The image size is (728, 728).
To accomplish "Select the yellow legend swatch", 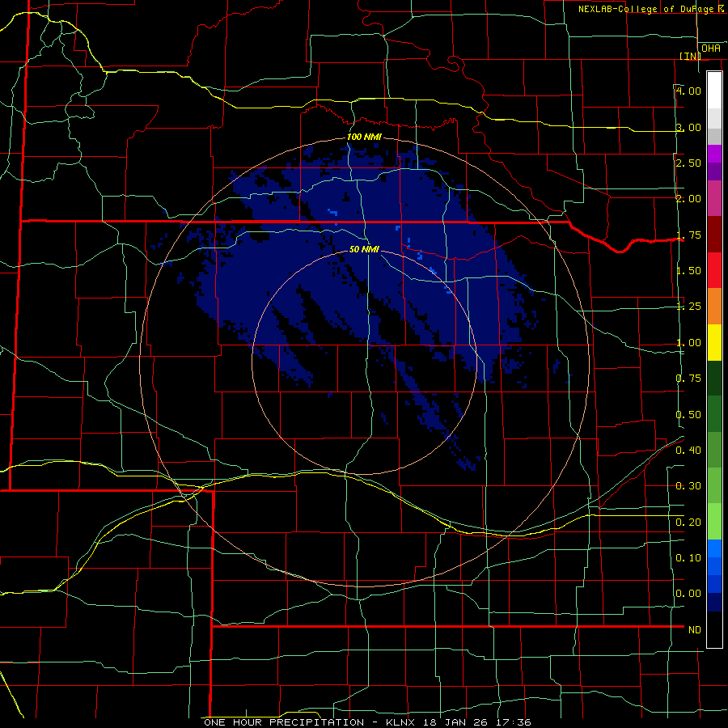I will point(714,343).
